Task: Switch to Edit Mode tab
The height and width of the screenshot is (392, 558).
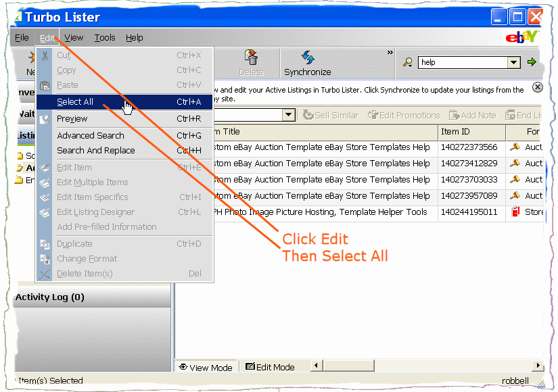Action: tap(271, 367)
